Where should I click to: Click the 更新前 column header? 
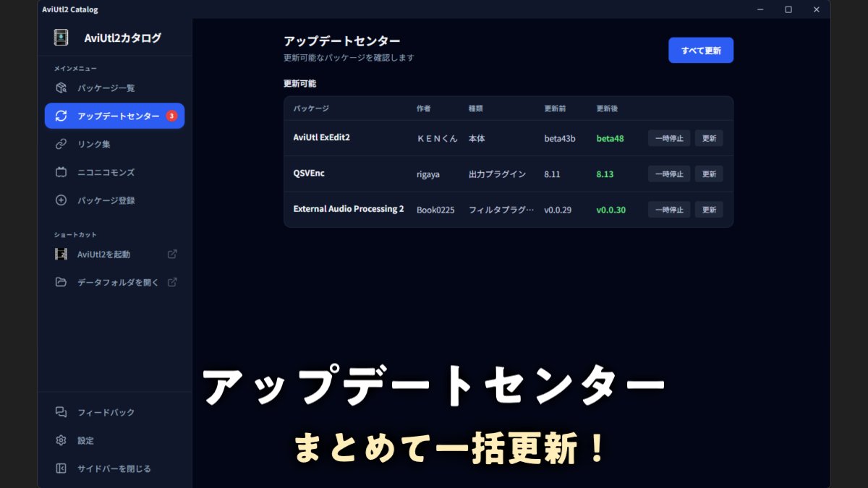[x=555, y=108]
